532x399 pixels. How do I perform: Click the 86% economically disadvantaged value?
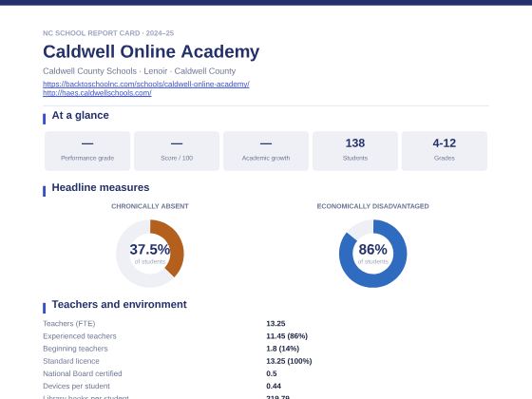coord(372,250)
